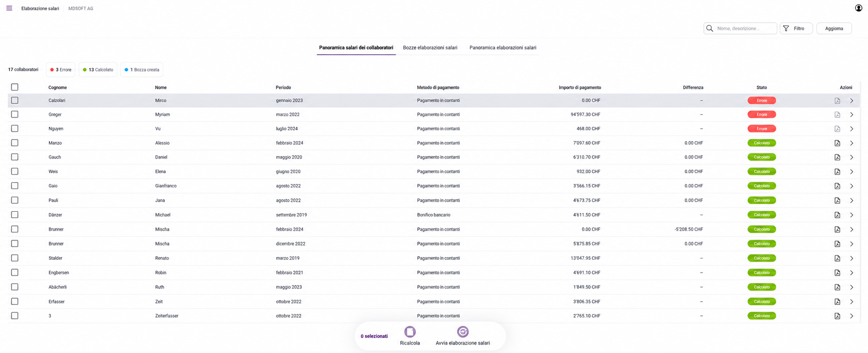
Task: Open the Filtro button
Action: coord(796,28)
